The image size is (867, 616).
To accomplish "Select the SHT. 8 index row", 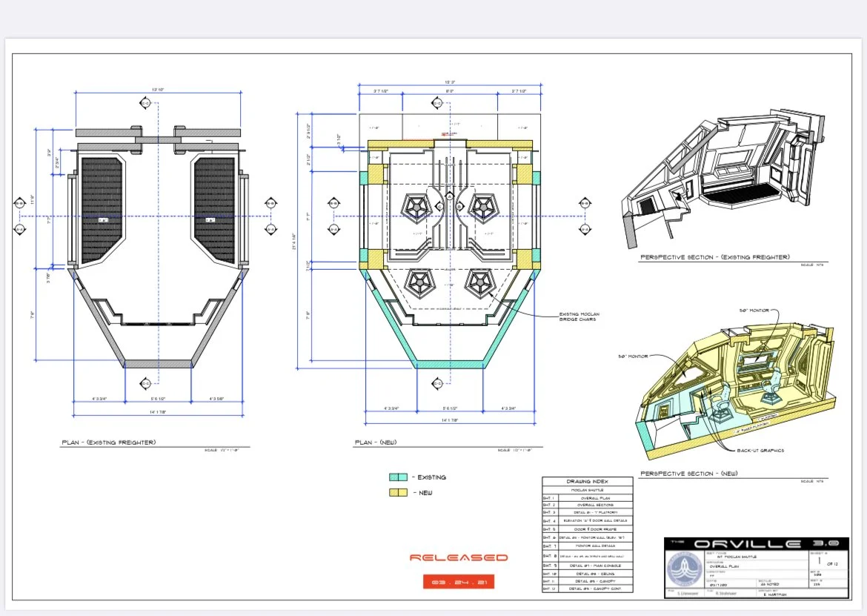I will 587,556.
